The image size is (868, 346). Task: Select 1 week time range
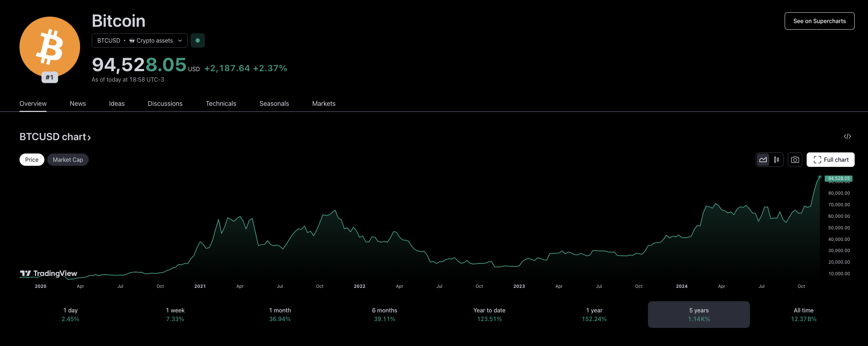point(175,315)
